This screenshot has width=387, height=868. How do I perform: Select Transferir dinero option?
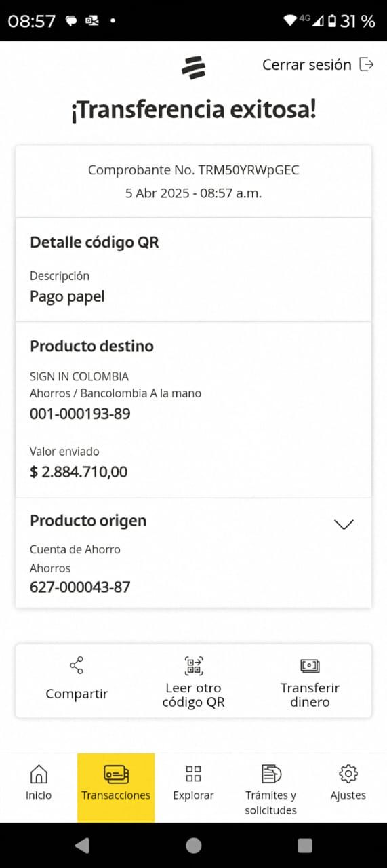[310, 695]
